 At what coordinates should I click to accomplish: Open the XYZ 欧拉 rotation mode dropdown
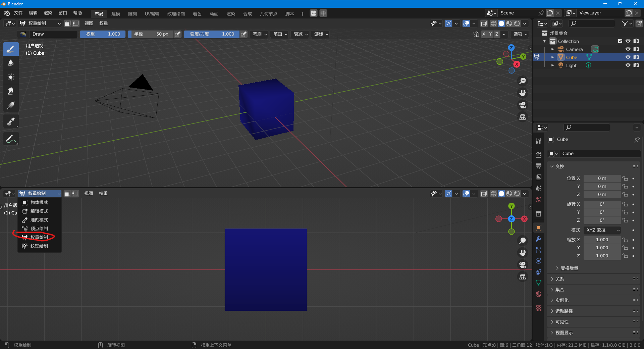[x=602, y=230]
